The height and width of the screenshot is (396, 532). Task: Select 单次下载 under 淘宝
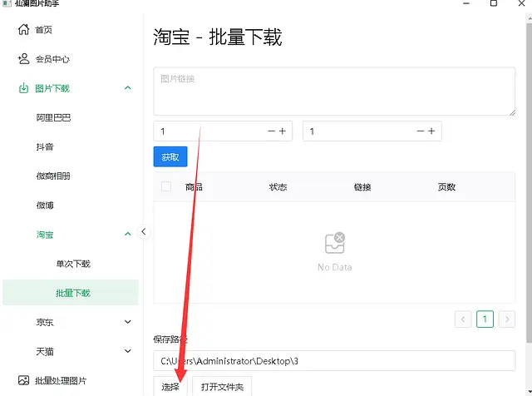tap(73, 264)
